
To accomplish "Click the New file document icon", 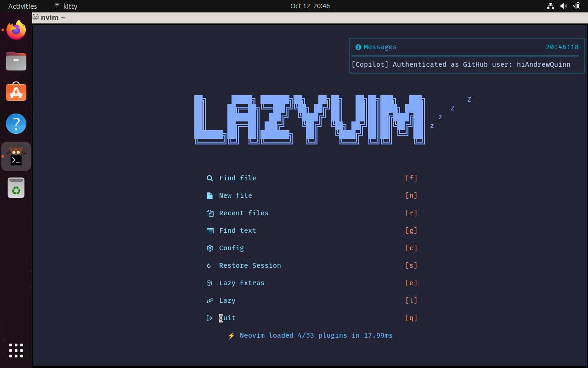I will 210,195.
